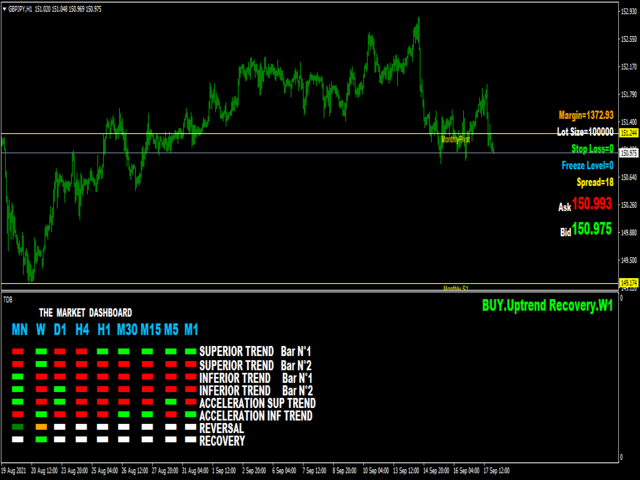This screenshot has width=640, height=480.
Task: Select the M5 timeframe header in dashboard
Action: tap(171, 329)
